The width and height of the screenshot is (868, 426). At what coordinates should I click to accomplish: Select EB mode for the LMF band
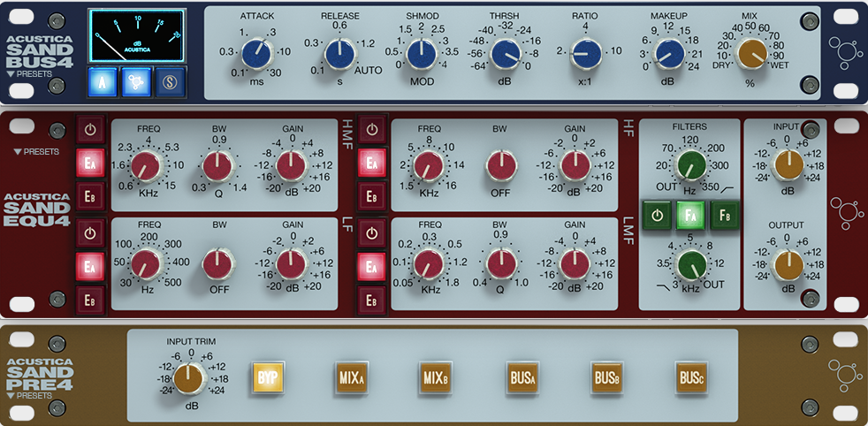point(372,300)
